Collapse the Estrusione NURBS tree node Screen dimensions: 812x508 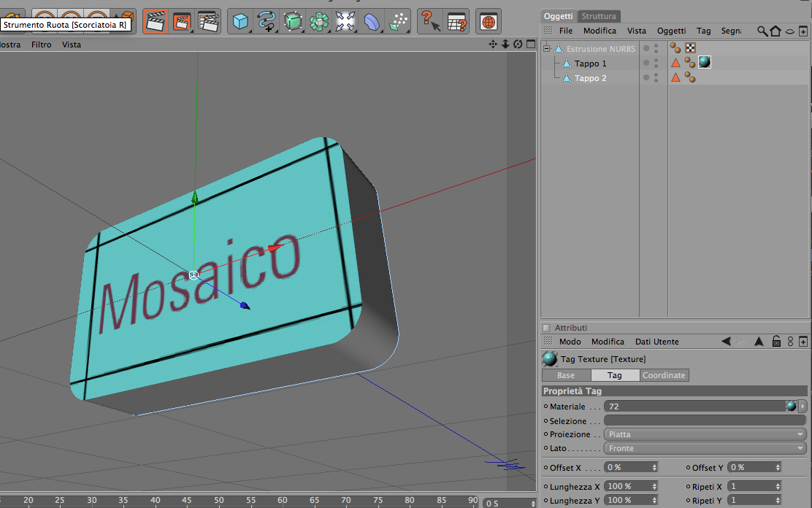tap(546, 48)
